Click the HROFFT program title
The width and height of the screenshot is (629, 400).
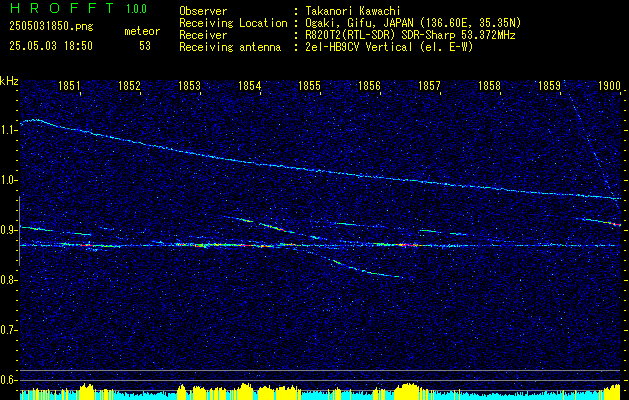click(x=62, y=8)
